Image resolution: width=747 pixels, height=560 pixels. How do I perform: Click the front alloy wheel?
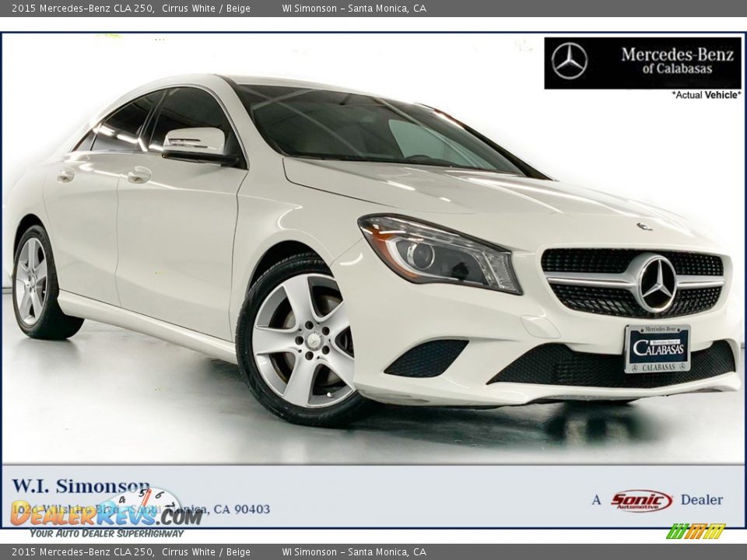(303, 341)
